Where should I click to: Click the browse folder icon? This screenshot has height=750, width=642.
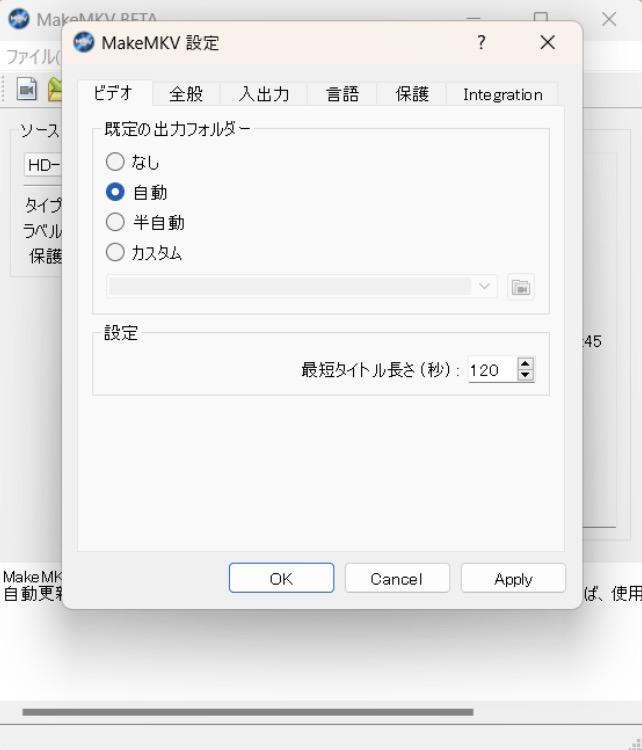pos(520,287)
